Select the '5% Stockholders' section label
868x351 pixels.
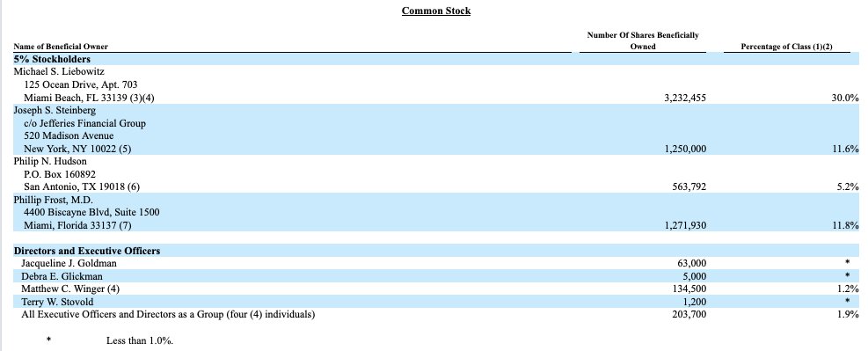coord(52,59)
